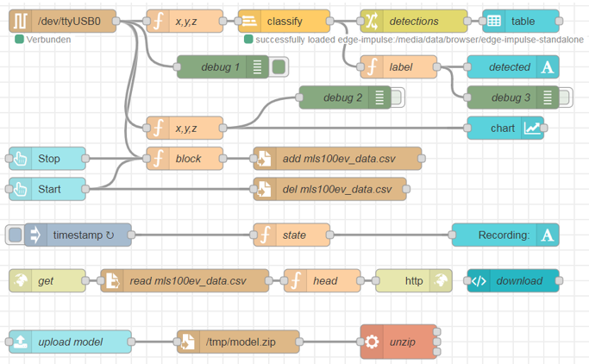This screenshot has height=364, width=589.
Task: Click the table icon on table node
Action: pos(494,22)
